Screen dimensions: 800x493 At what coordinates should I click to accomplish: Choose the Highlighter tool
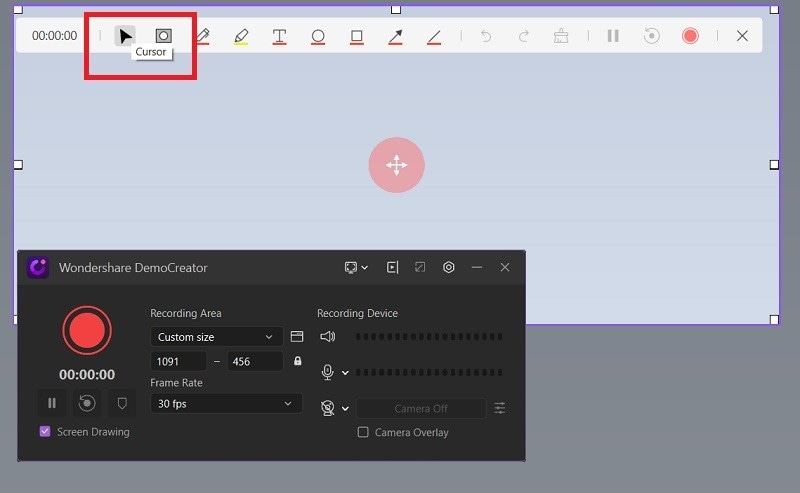(x=241, y=36)
